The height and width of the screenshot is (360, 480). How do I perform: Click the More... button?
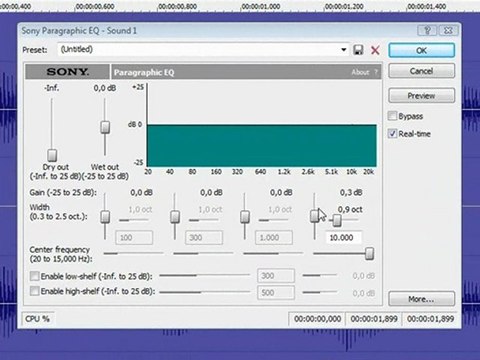[421, 299]
